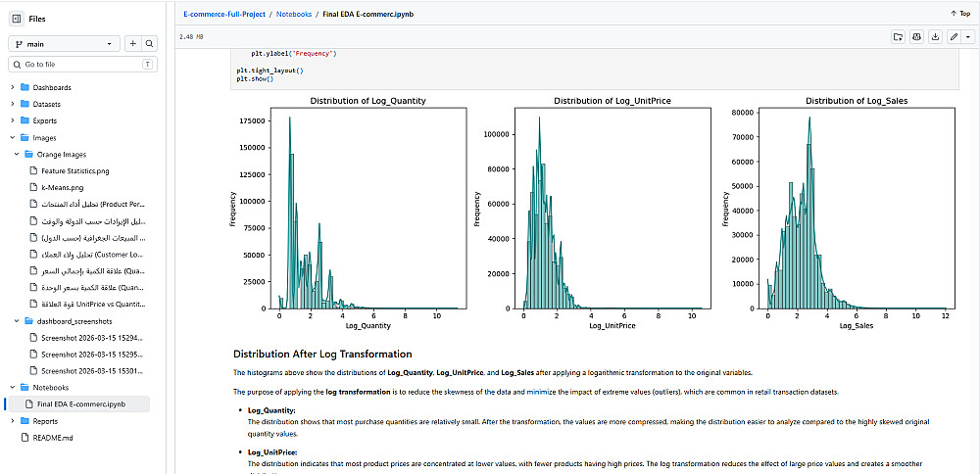Screen dimensions: 980x474
Task: Download the raw notebook file
Action: tap(935, 37)
